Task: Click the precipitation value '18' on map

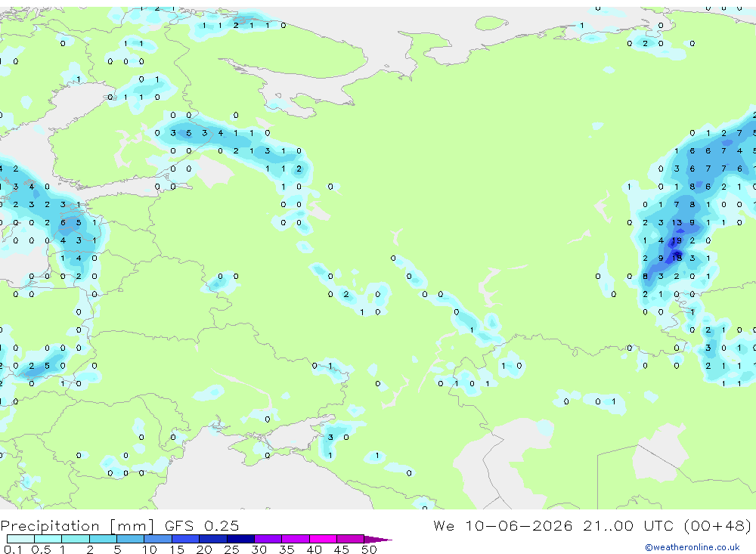Action: [677, 258]
